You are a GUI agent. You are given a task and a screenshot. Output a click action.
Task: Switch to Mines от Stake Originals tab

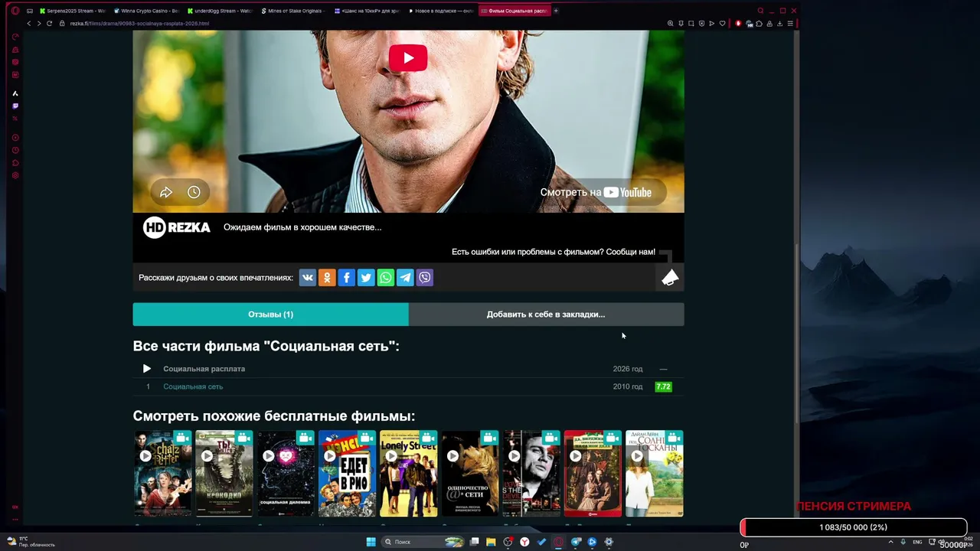pyautogui.click(x=293, y=11)
